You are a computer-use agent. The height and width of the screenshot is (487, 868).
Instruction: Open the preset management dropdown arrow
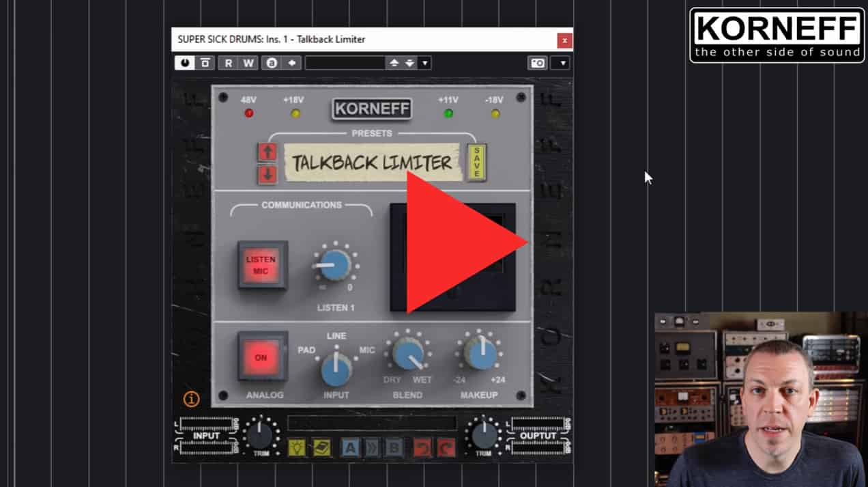[x=424, y=63]
